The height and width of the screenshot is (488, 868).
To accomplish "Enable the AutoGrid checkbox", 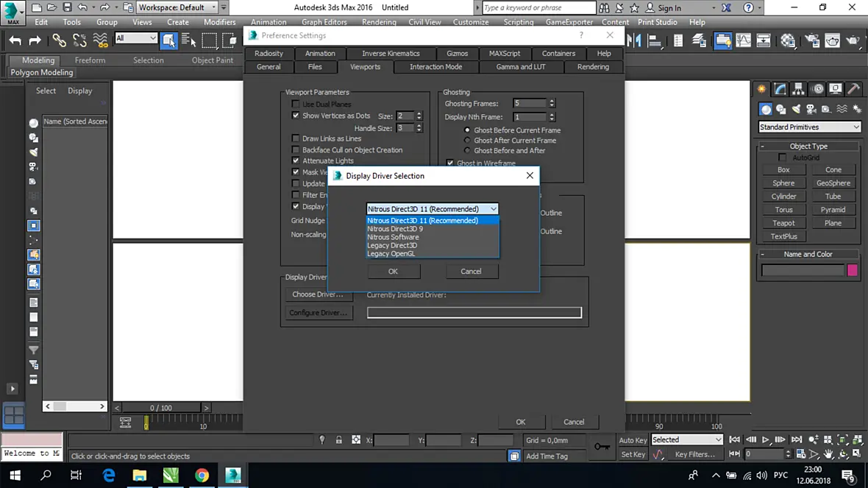I will click(x=782, y=158).
